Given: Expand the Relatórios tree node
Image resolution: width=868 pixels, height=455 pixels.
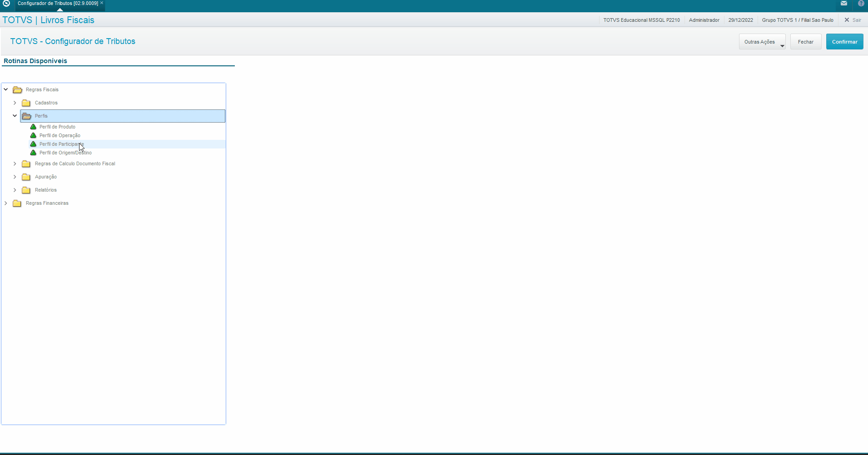Looking at the screenshot, I should coord(15,190).
